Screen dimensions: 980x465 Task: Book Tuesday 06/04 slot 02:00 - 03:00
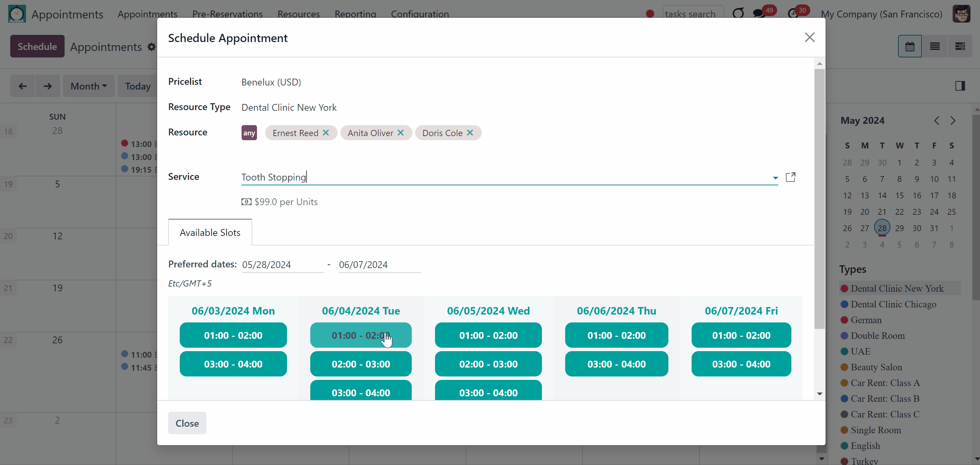point(360,364)
